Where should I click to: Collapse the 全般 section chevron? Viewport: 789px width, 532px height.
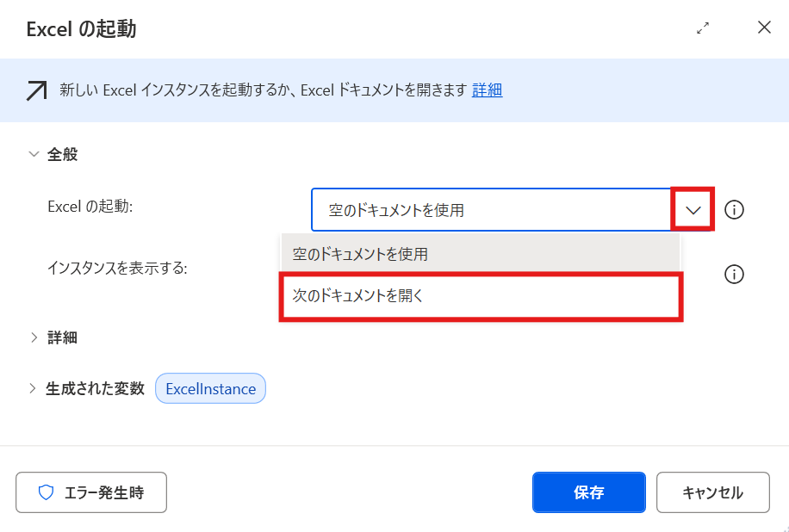34,154
